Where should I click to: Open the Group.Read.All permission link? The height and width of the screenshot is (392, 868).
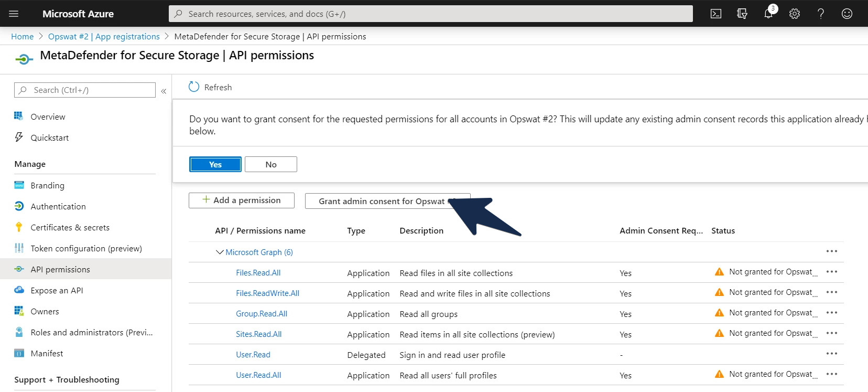262,314
